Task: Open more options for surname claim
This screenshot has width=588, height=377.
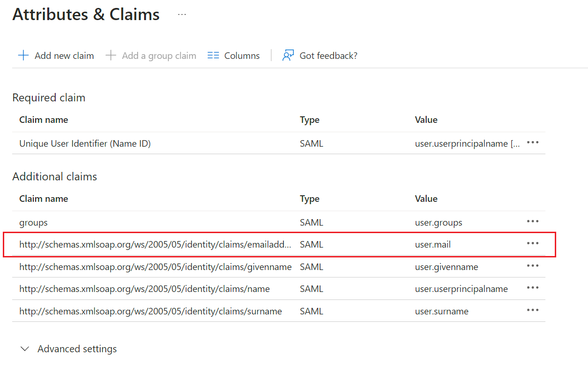Action: pyautogui.click(x=533, y=310)
